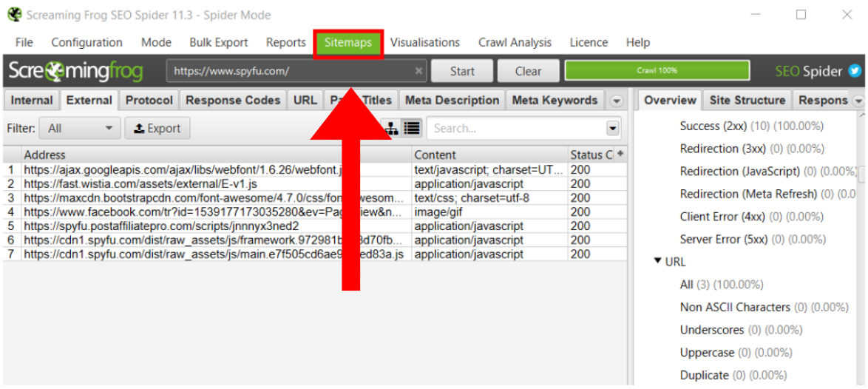Screen dimensions: 868x389
Task: Open the Sitemaps menu
Action: 348,43
